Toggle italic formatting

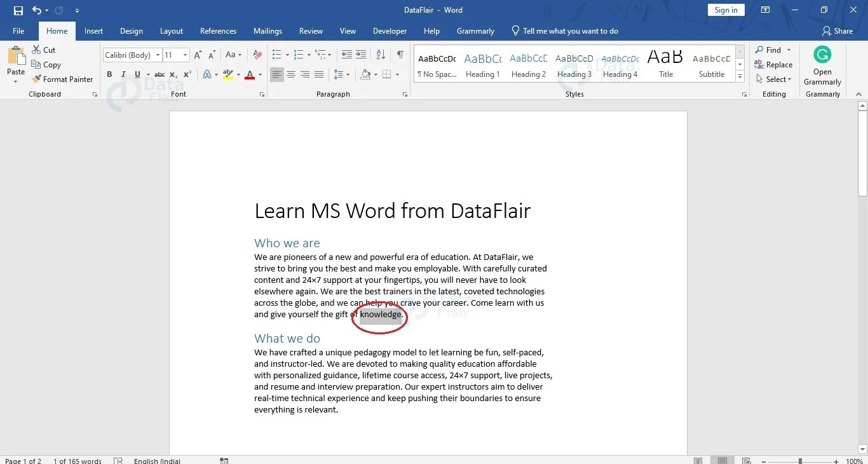tap(123, 74)
